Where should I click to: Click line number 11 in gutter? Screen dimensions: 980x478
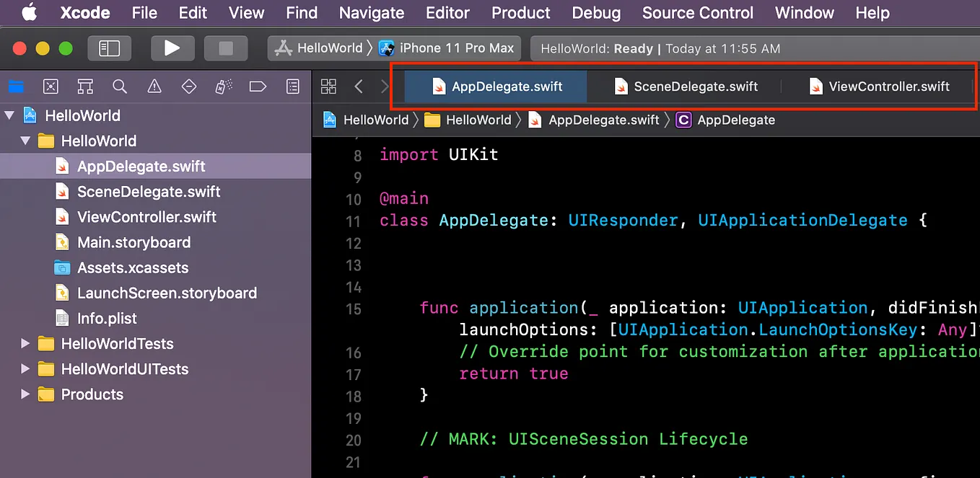(x=354, y=221)
